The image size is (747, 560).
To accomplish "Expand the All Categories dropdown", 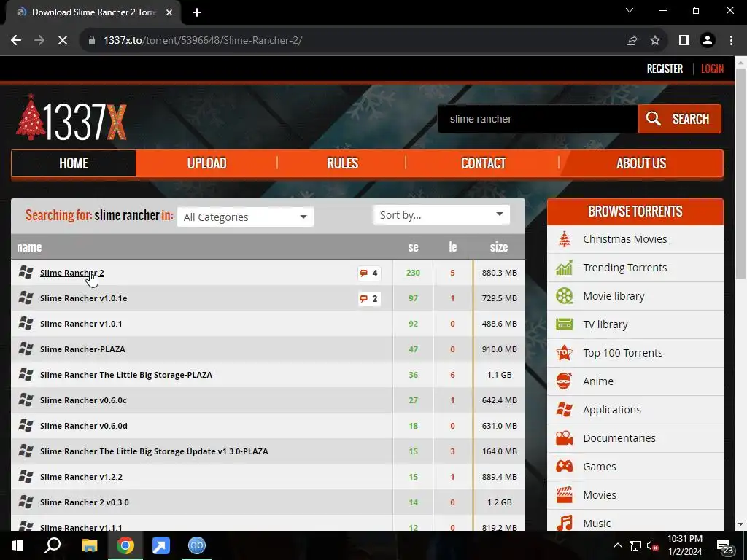I will (245, 217).
